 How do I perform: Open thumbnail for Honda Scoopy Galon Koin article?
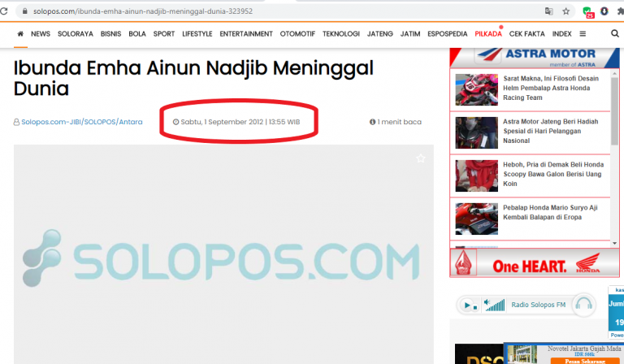[476, 175]
